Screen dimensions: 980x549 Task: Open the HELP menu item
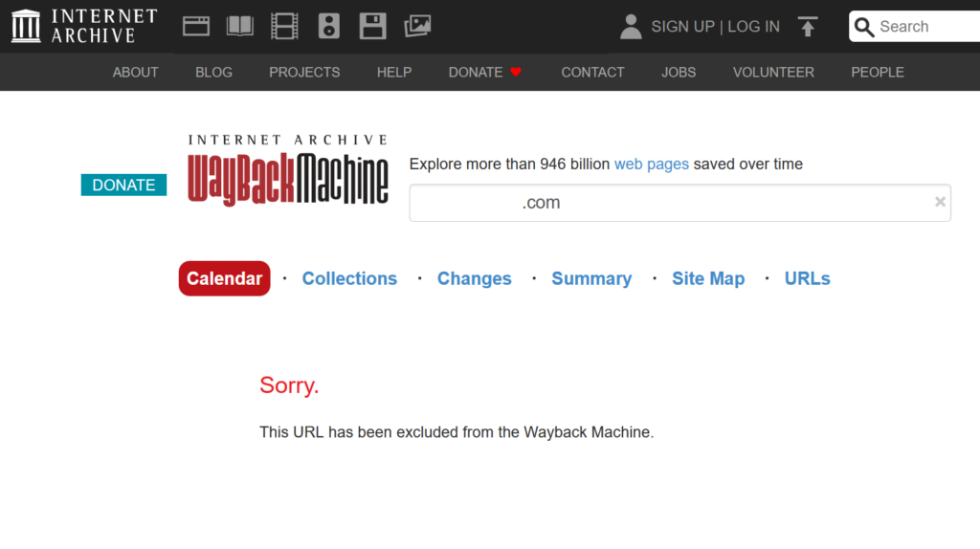point(394,73)
